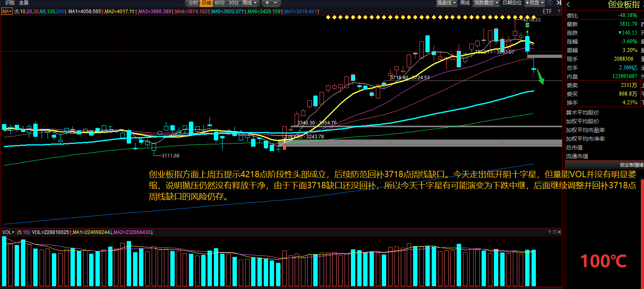Select the 日线 daily chart tab
The image size is (644, 289).
(x=207, y=3)
